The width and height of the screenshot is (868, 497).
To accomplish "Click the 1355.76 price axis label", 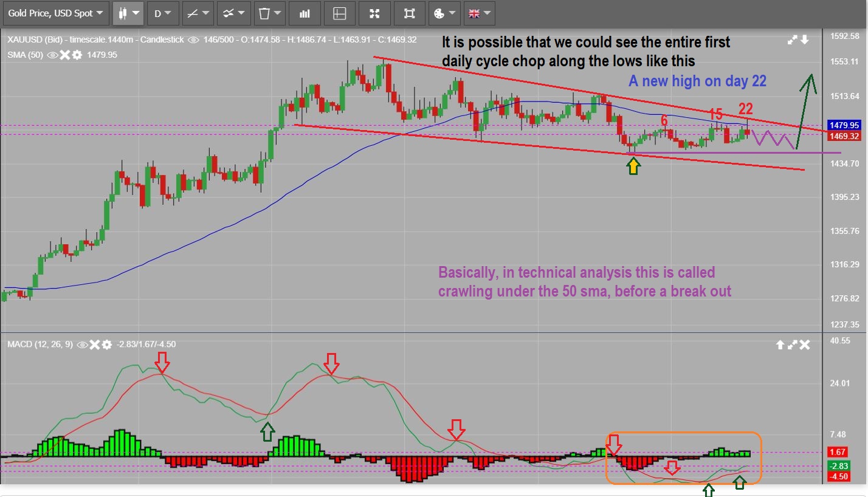I will (845, 231).
